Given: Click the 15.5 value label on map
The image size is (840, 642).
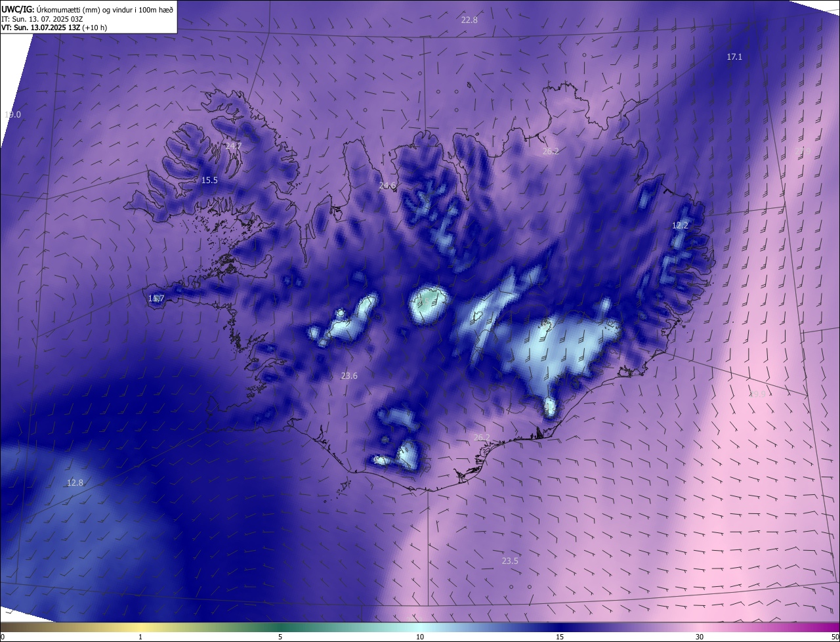Looking at the screenshot, I should (x=209, y=180).
